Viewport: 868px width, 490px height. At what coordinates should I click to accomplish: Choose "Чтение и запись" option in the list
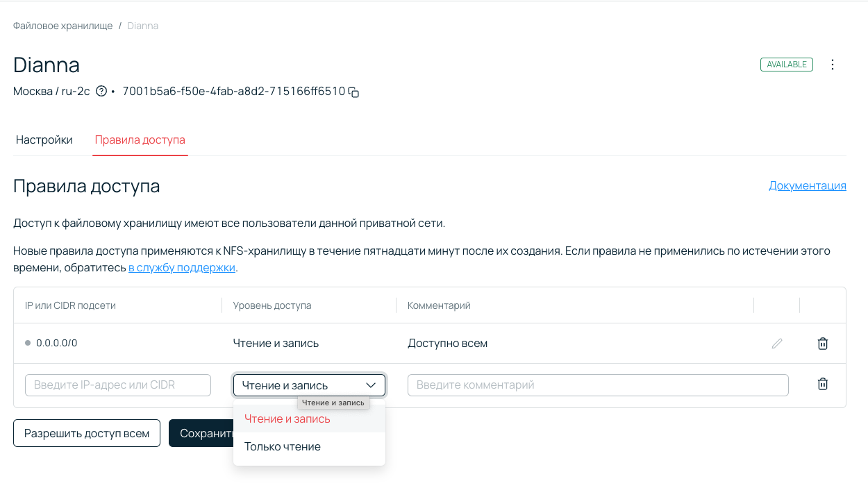click(x=287, y=419)
